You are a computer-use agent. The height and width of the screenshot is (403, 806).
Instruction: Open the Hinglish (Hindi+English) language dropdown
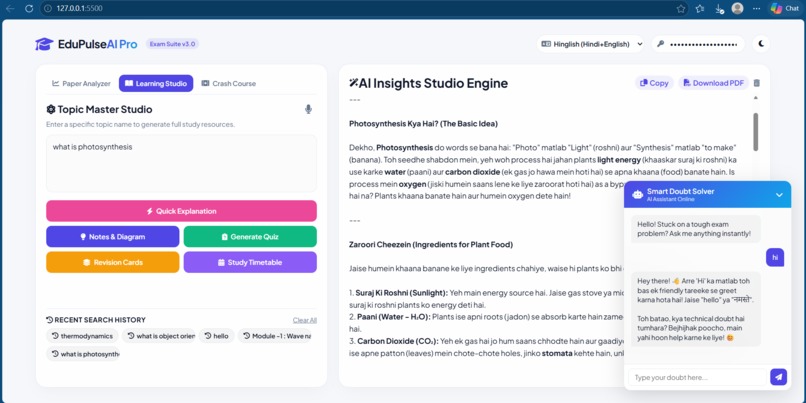tap(591, 44)
